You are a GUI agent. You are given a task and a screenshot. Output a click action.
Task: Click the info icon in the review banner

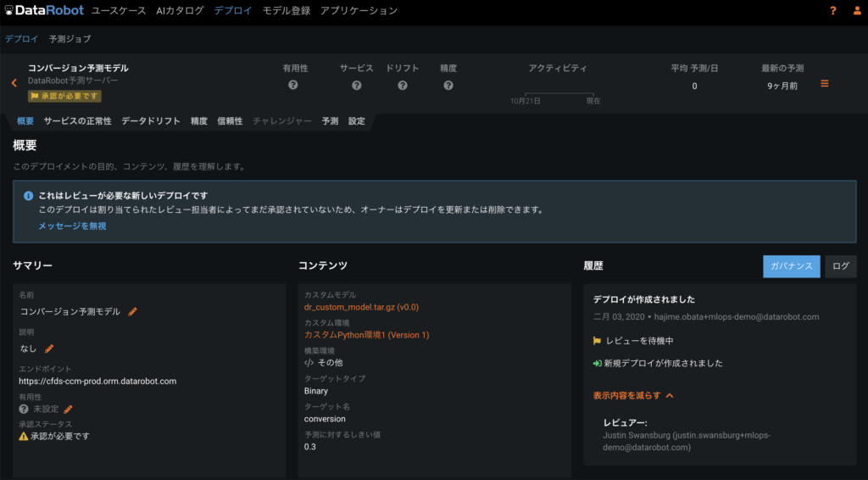tap(28, 195)
